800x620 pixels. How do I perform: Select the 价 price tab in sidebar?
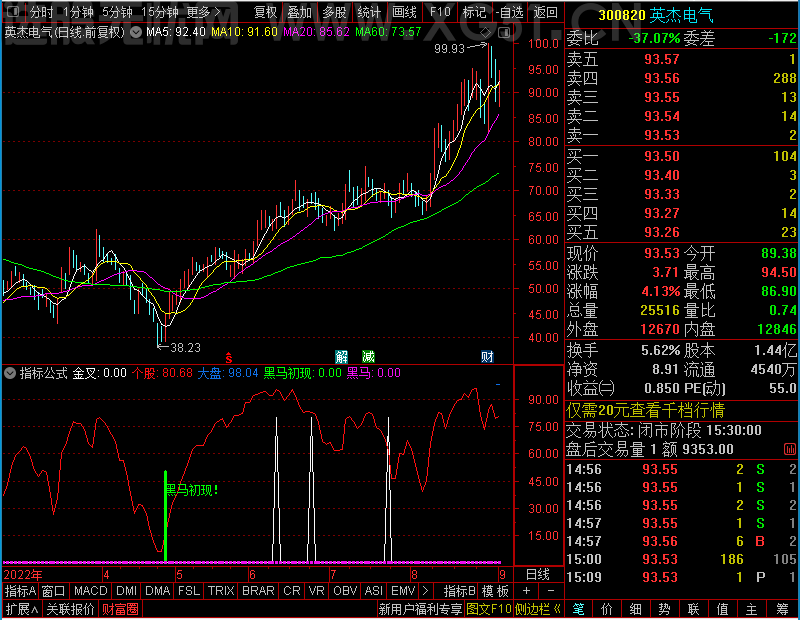coord(607,609)
